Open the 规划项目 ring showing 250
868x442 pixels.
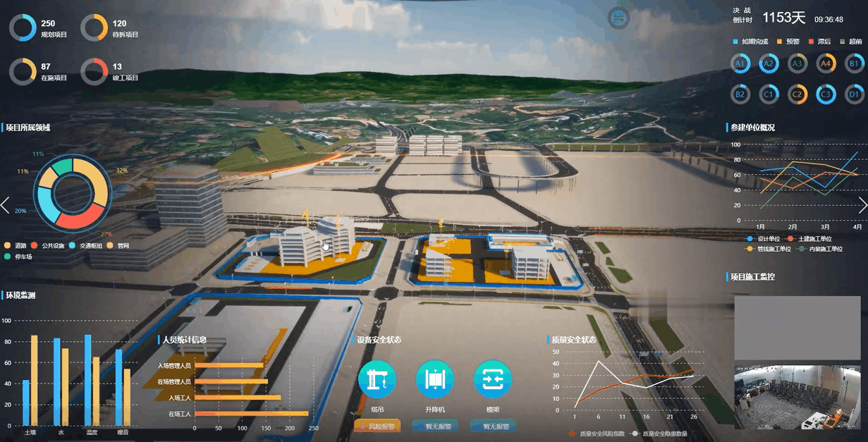(23, 28)
